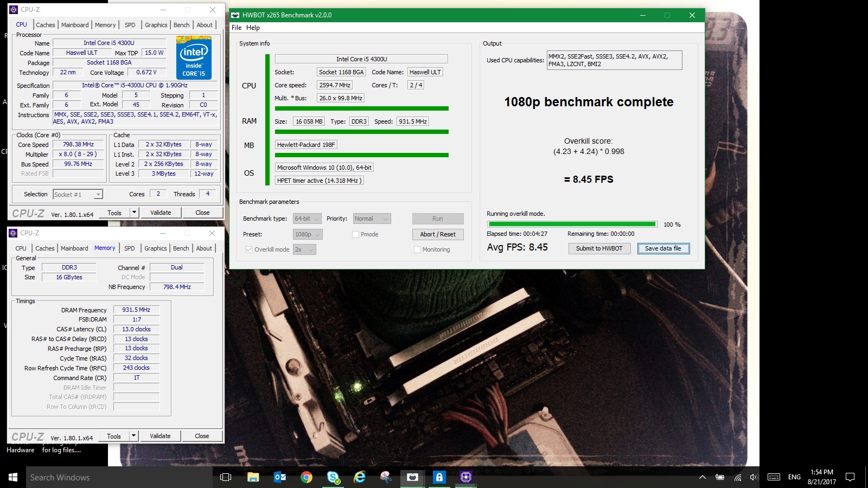Open the Caches tab in the top CPU-Z window
Screen dimensions: 868x488
pos(46,25)
